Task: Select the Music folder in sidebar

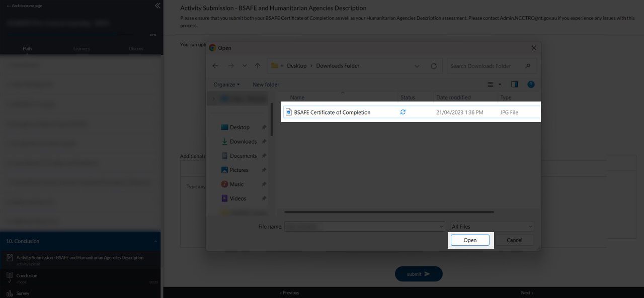Action: pos(236,184)
